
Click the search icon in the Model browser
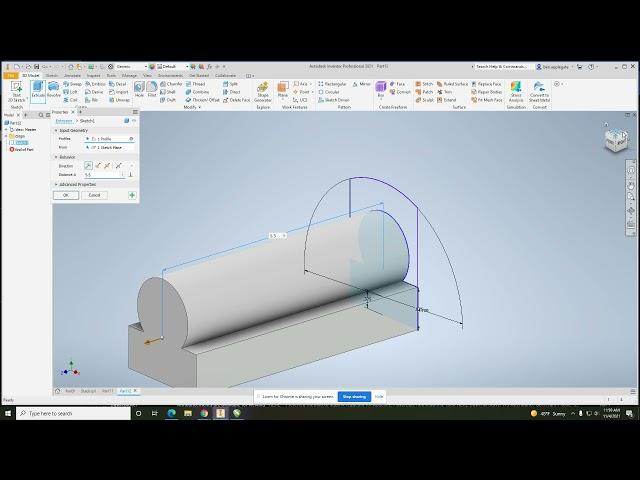click(41, 115)
